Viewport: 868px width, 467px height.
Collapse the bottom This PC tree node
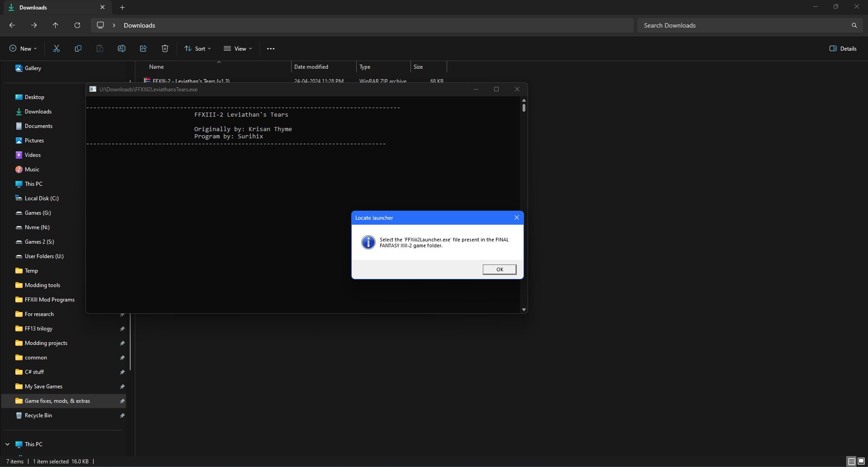[x=8, y=444]
